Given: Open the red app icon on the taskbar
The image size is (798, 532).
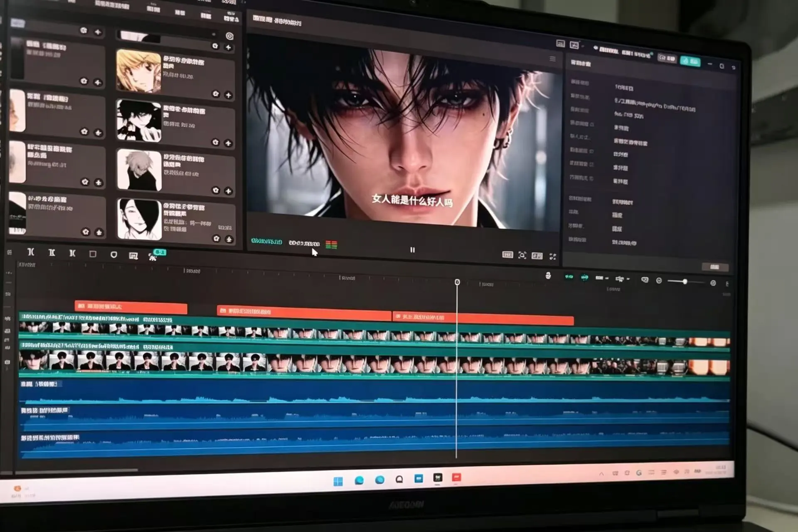Looking at the screenshot, I should (456, 478).
